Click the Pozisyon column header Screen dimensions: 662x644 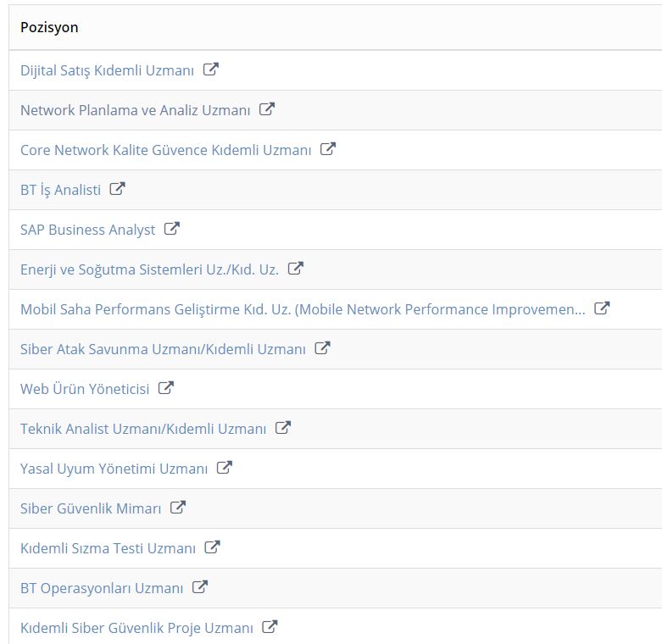pyautogui.click(x=49, y=27)
